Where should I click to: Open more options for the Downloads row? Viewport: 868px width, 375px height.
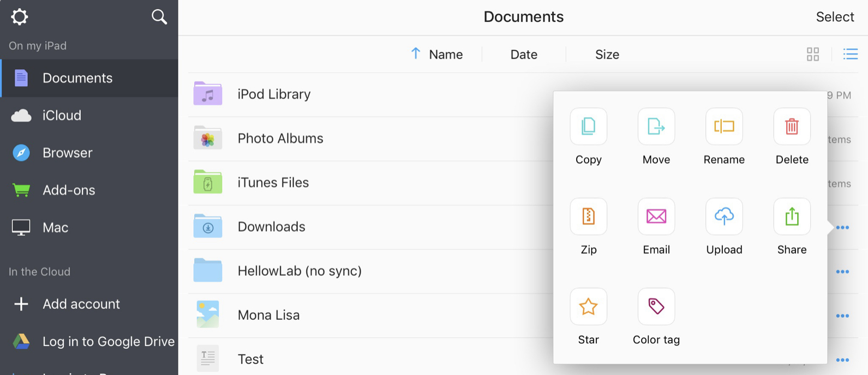842,228
